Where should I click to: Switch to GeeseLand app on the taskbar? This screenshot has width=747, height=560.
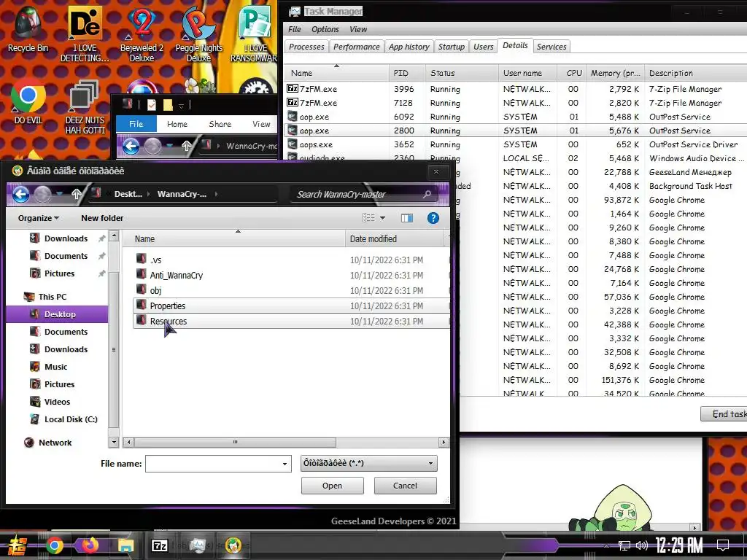click(x=233, y=545)
